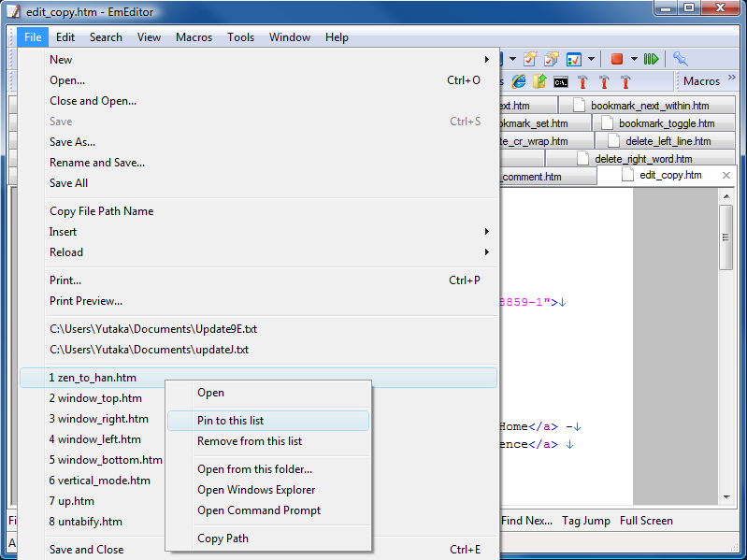Open recent file 3 window_right.htm
The image size is (747, 560).
click(98, 419)
